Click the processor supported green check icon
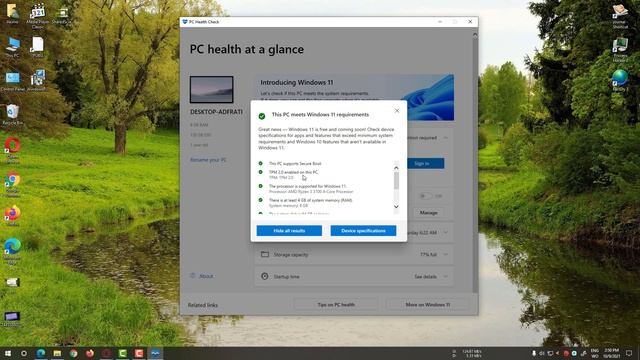The height and width of the screenshot is (360, 640). click(260, 186)
